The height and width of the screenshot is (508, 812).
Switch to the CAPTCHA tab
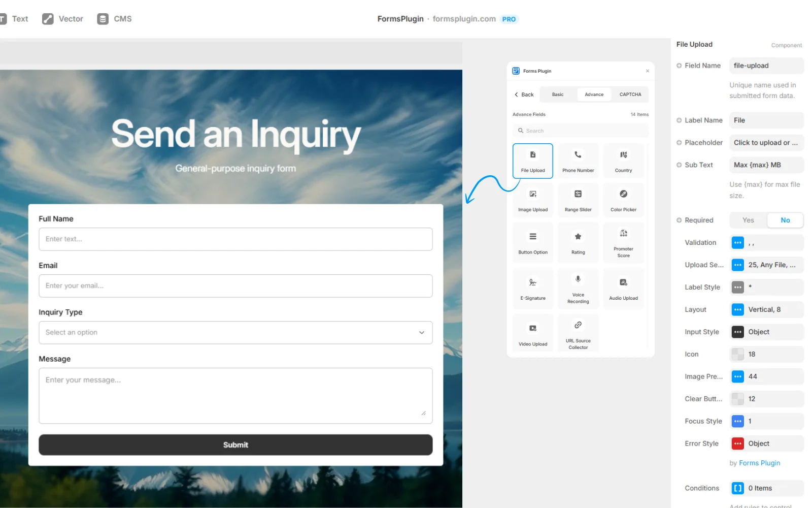click(630, 94)
